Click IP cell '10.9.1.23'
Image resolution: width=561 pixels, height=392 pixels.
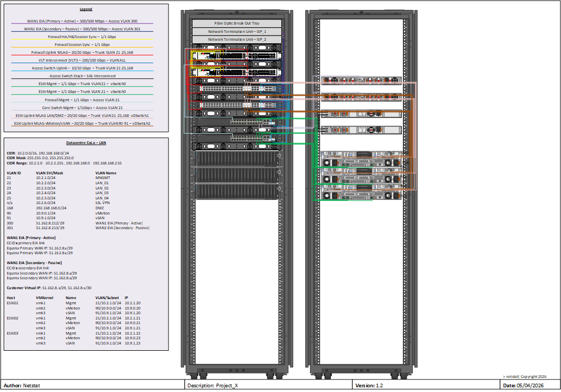click(133, 343)
